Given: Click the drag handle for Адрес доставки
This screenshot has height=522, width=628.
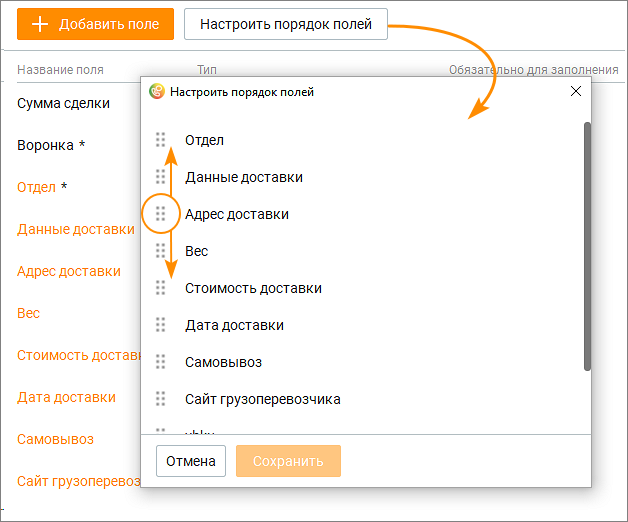Looking at the screenshot, I should coord(161,214).
